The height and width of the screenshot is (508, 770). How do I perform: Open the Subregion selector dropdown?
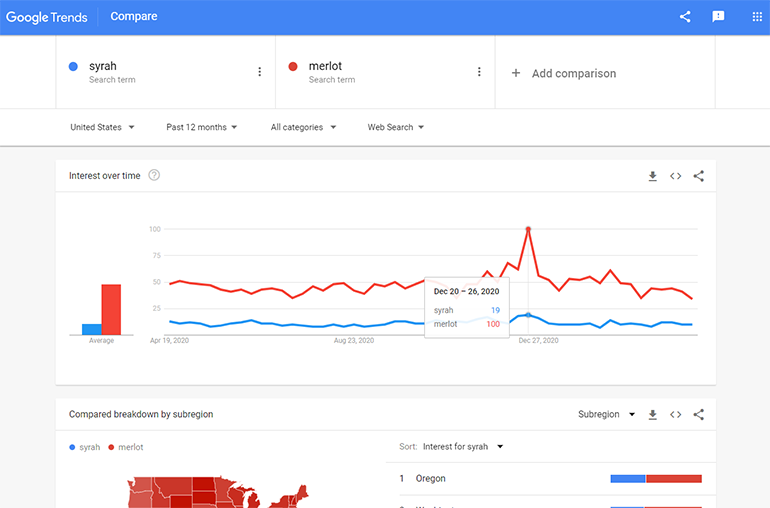click(x=607, y=414)
